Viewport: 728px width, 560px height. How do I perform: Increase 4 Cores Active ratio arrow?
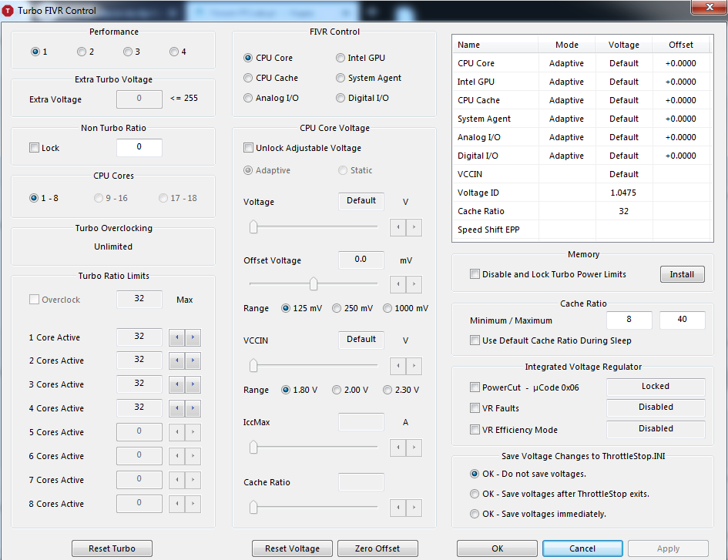tap(193, 408)
